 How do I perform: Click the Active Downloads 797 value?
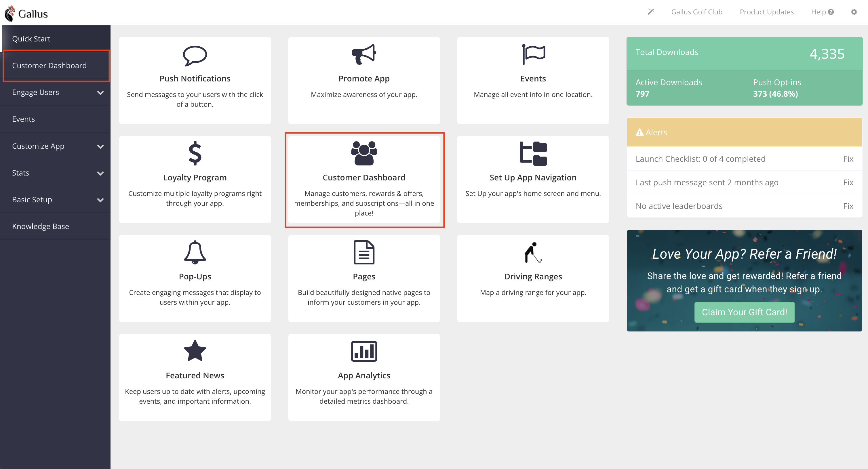click(642, 94)
